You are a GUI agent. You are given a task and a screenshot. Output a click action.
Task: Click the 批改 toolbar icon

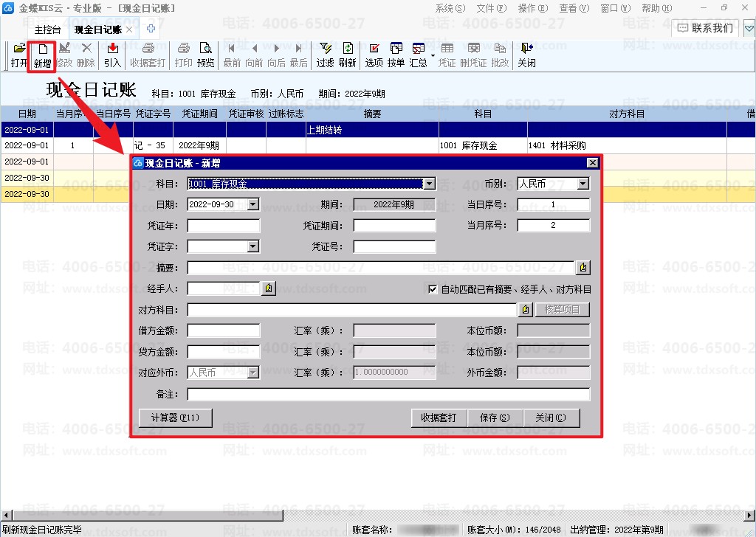tap(500, 55)
